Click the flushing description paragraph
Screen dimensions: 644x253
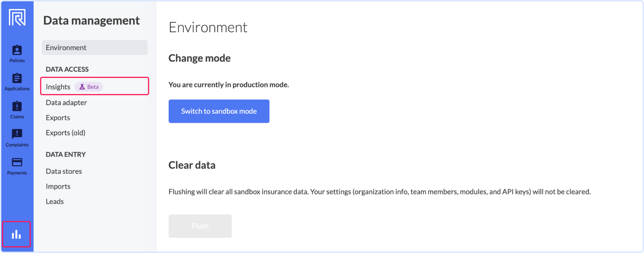379,192
